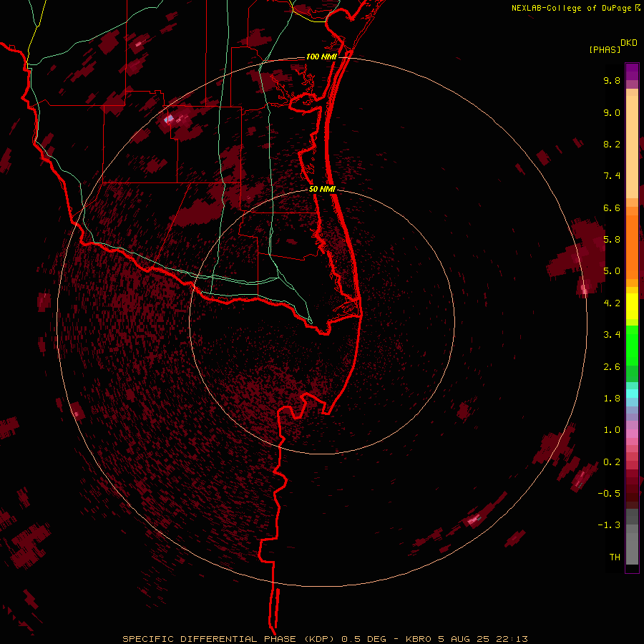Click the 6.6 value on the color scale

point(612,208)
